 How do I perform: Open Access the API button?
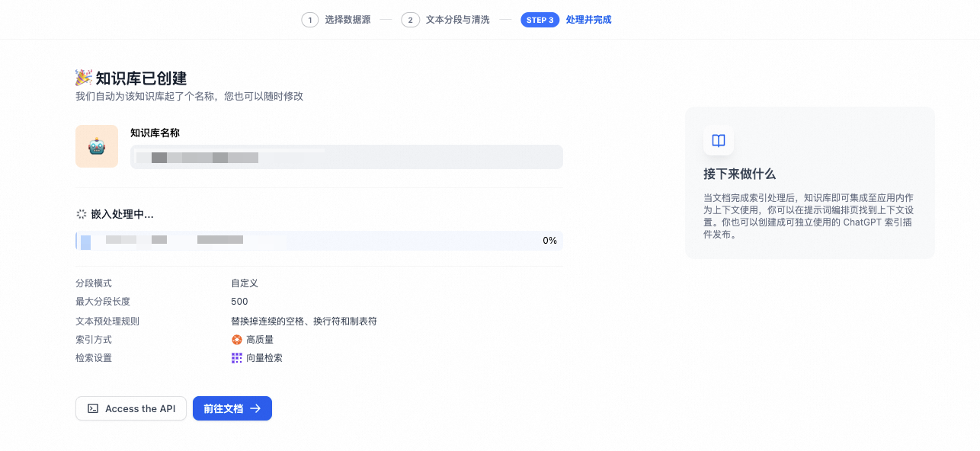pyautogui.click(x=131, y=408)
